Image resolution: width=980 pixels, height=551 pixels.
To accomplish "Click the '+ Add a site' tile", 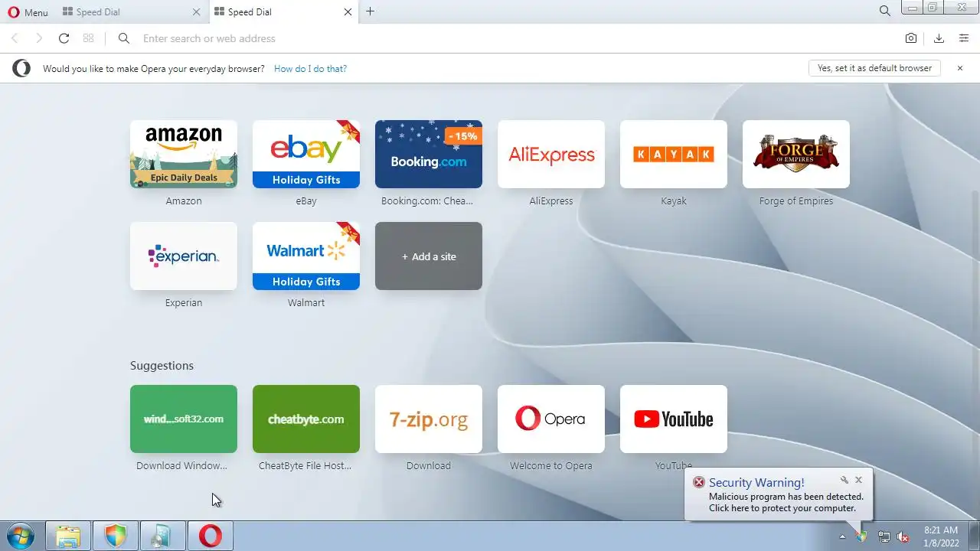I will pyautogui.click(x=429, y=256).
